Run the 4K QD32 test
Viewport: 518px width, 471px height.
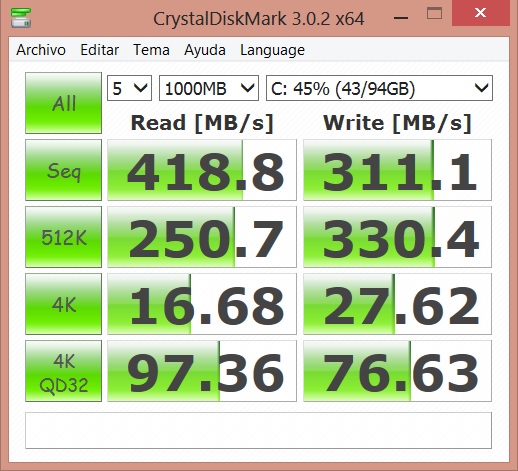point(63,371)
